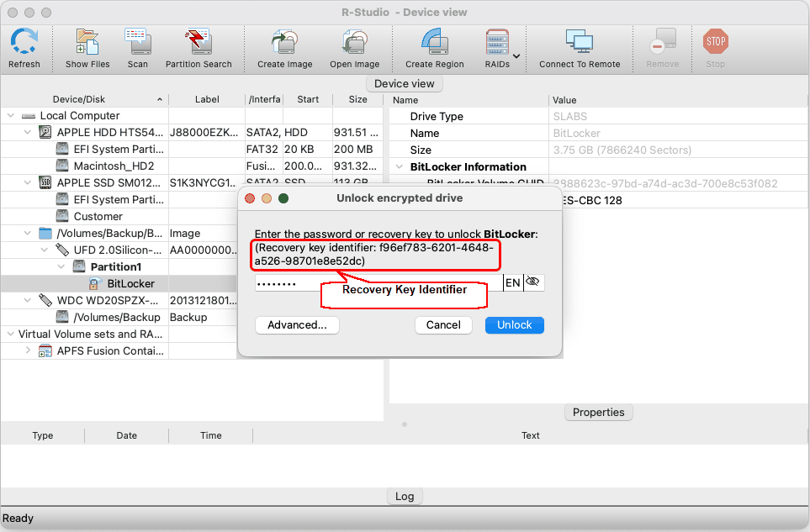Open Advanced... options in the unlock dialog

click(297, 325)
